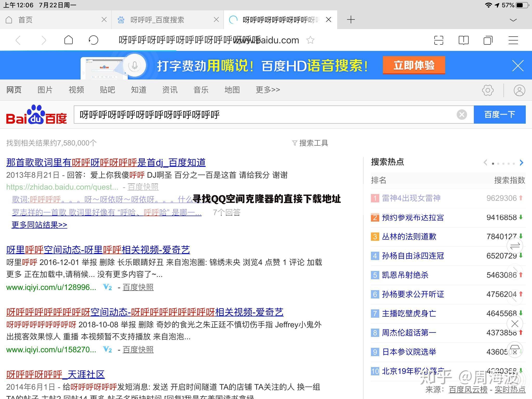Screen dimensions: 532x399
Task: Select the 贴吧 search category
Action: (107, 90)
